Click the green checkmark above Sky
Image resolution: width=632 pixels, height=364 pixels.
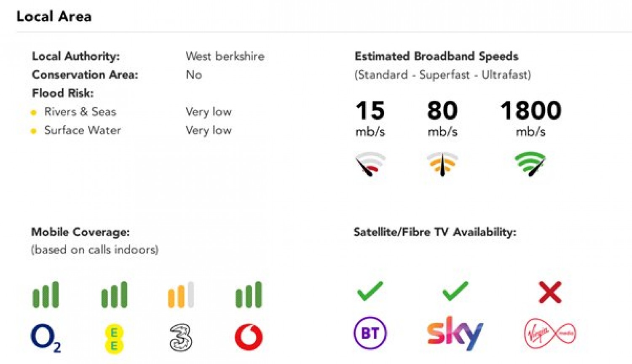[x=455, y=291]
